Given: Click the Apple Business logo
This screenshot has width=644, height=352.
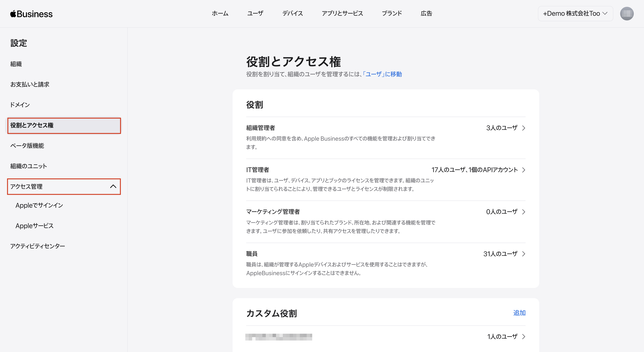Looking at the screenshot, I should 31,14.
